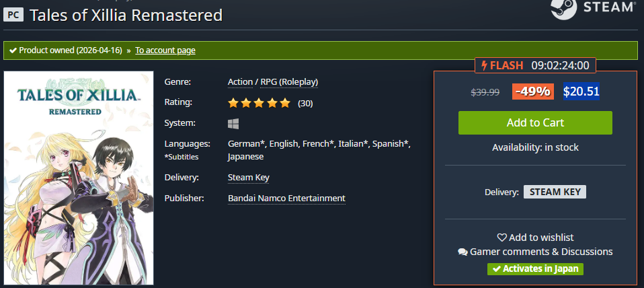Click Add to wishlist
Image resolution: width=644 pixels, height=288 pixels.
pyautogui.click(x=536, y=238)
